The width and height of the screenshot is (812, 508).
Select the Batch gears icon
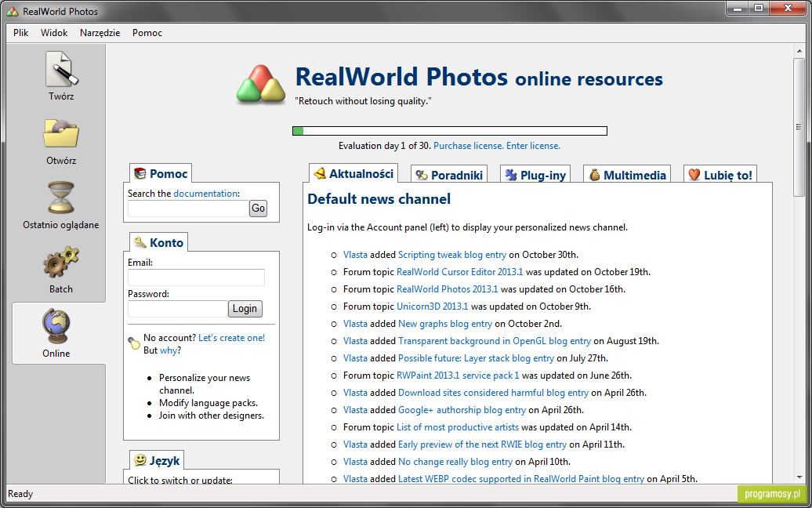click(61, 262)
